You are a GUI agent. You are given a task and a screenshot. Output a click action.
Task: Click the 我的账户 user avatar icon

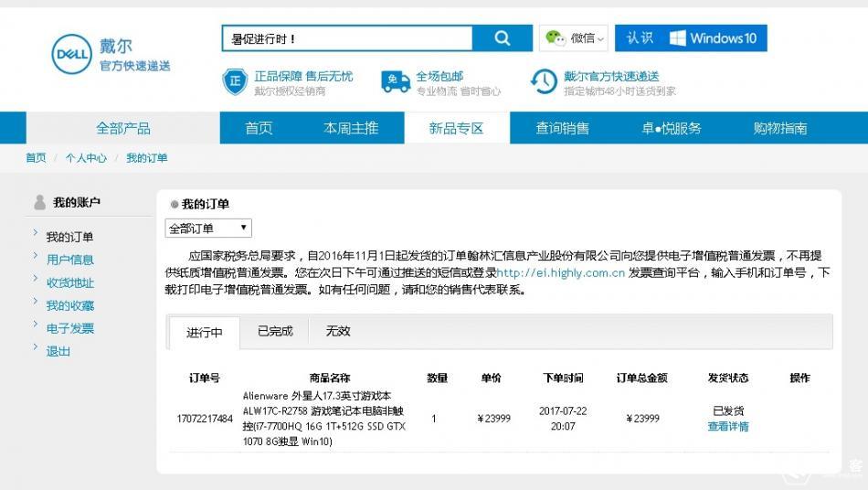click(x=39, y=202)
